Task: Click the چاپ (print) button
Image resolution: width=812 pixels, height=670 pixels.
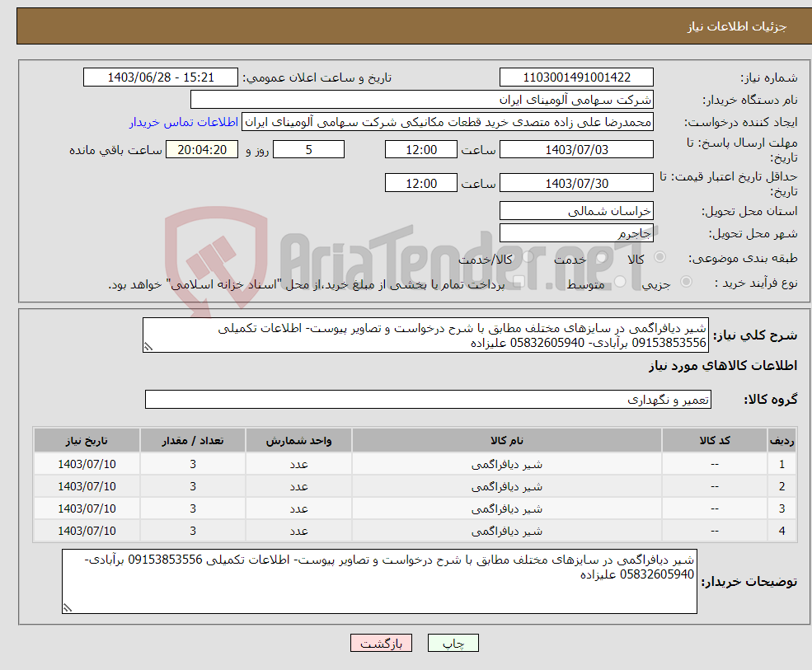Action: coord(453,643)
